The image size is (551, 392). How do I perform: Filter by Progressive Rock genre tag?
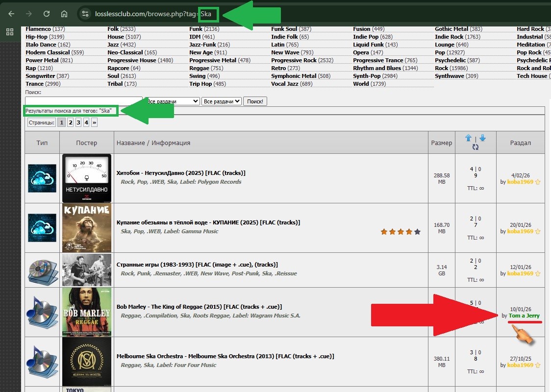click(x=294, y=60)
